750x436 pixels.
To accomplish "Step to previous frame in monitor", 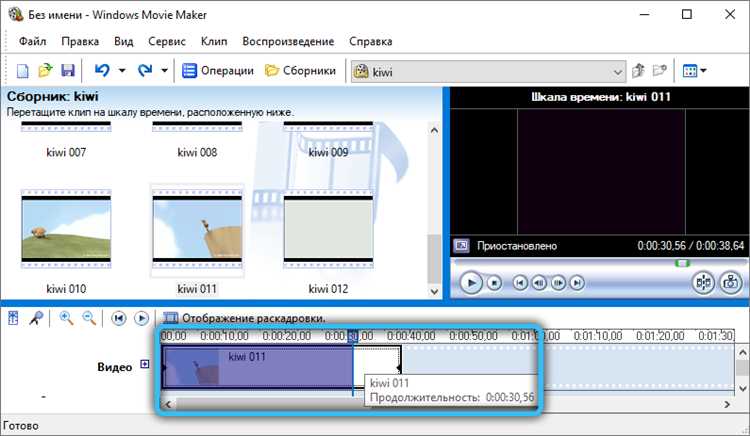I will coord(539,283).
